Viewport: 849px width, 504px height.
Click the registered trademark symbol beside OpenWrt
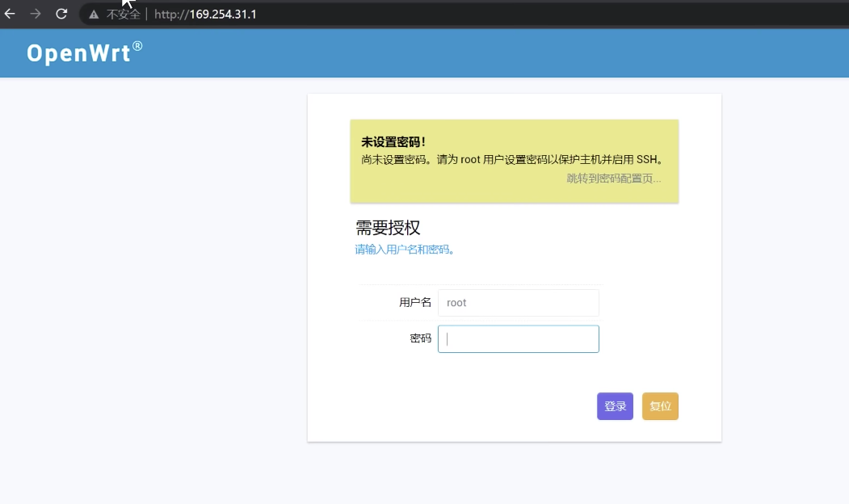point(138,47)
